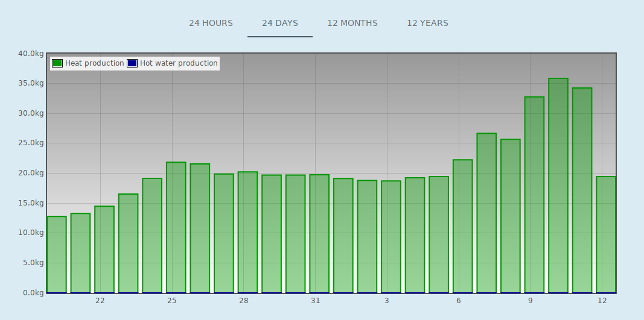Image resolution: width=644 pixels, height=320 pixels.
Task: Click the green Heat production legend swatch
Action: 57,63
